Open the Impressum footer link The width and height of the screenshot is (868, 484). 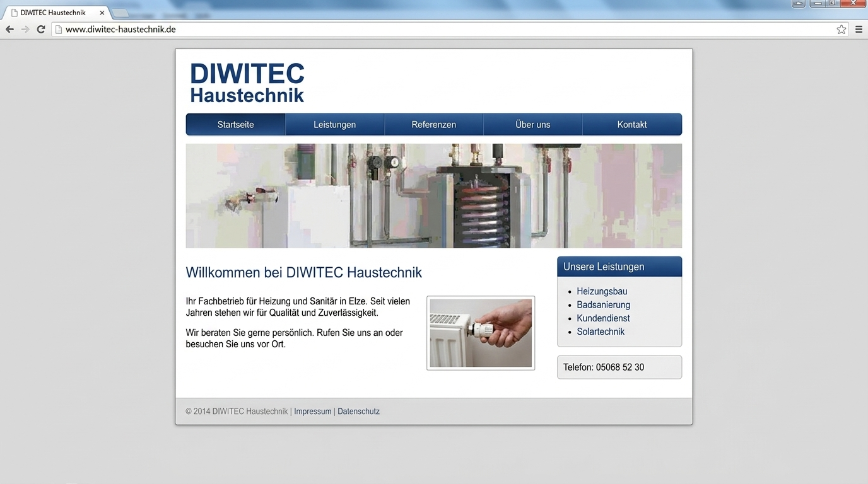tap(313, 412)
